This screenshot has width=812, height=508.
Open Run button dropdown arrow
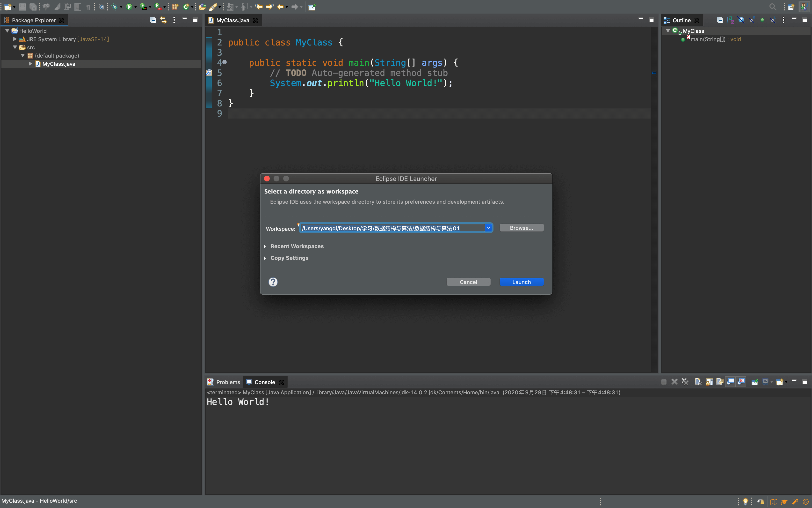tap(136, 7)
